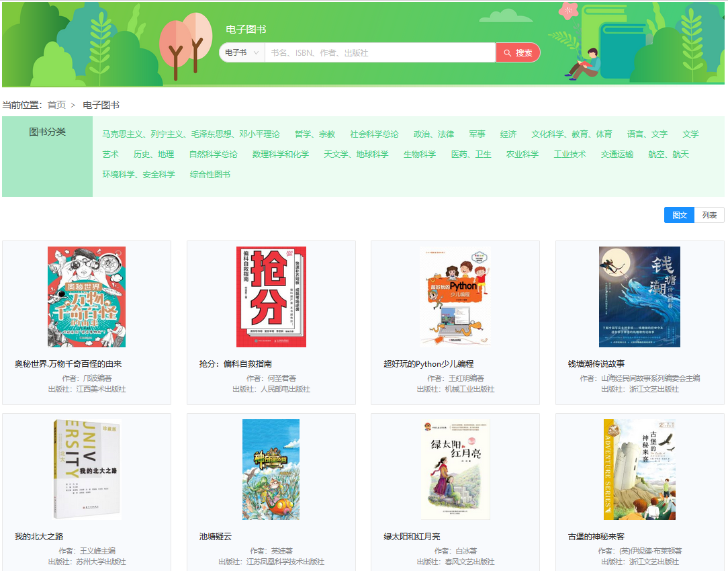Open the Python少儿编程 book cover

tap(455, 297)
